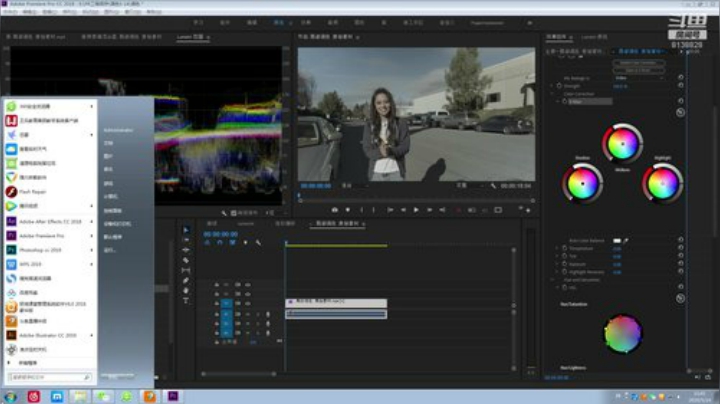
Task: Open Program Monitor zoom level dropdown
Action: pyautogui.click(x=354, y=186)
